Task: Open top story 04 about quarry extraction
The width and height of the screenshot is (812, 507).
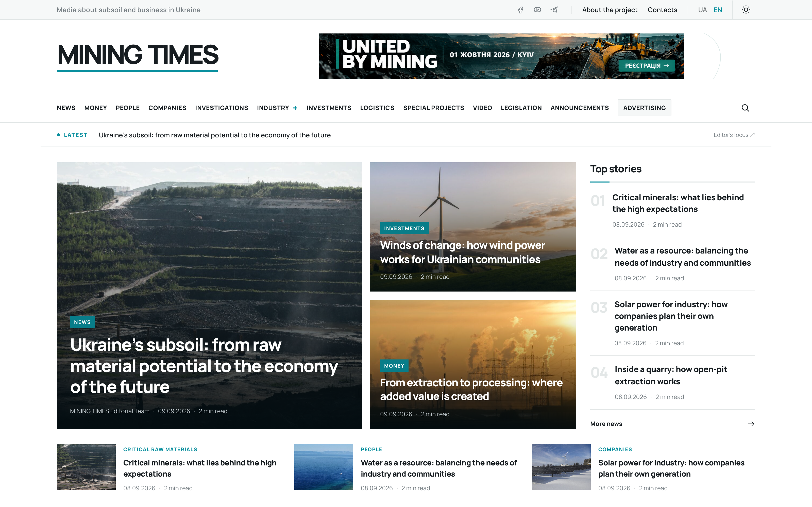Action: pyautogui.click(x=671, y=375)
